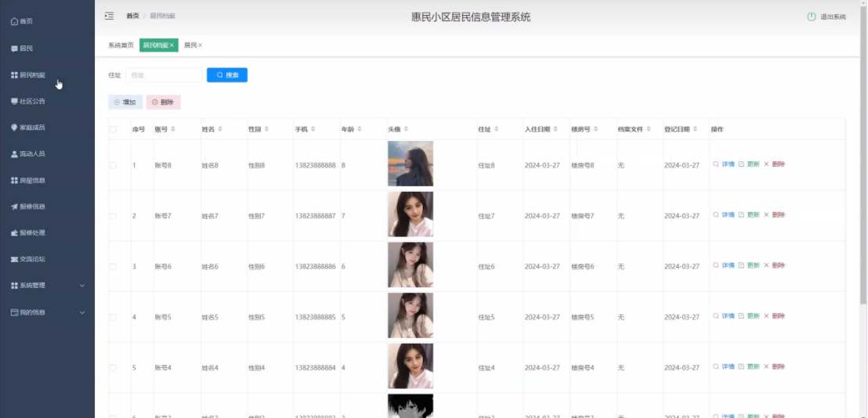Expand the 系统管理 submenu chevron

(82, 286)
